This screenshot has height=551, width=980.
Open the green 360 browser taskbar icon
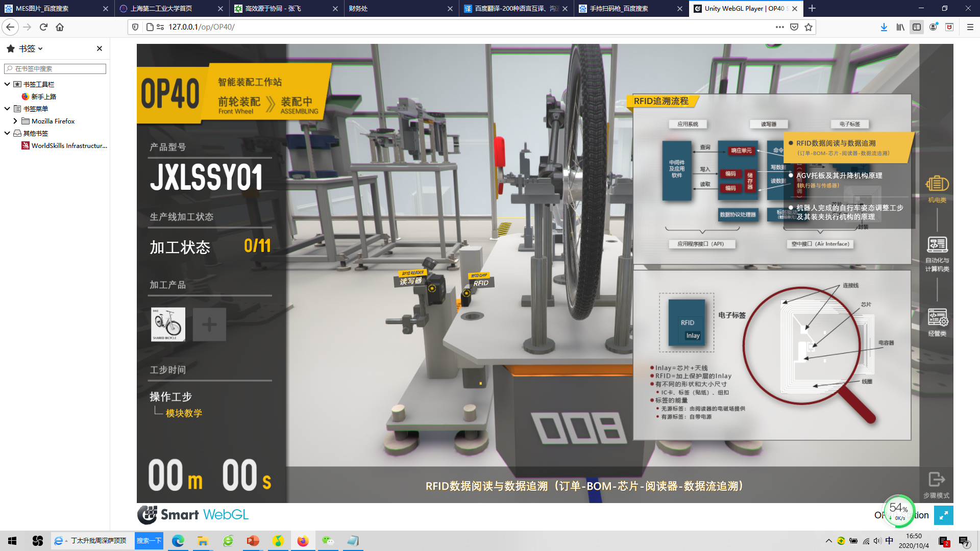click(228, 541)
